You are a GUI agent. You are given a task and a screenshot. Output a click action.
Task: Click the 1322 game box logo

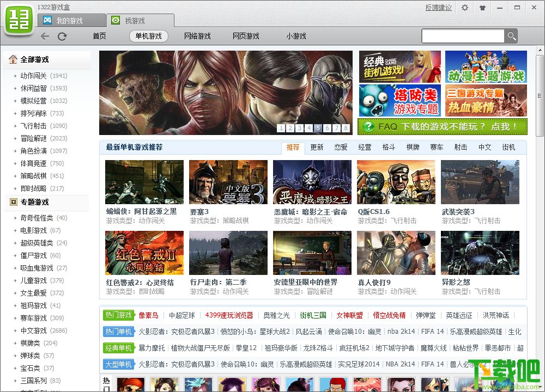[19, 19]
